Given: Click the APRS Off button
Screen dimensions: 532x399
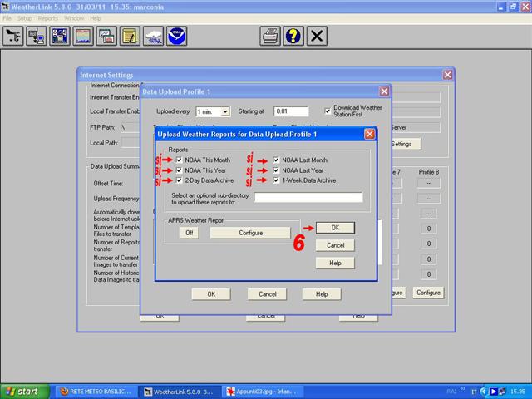Looking at the screenshot, I should (190, 233).
